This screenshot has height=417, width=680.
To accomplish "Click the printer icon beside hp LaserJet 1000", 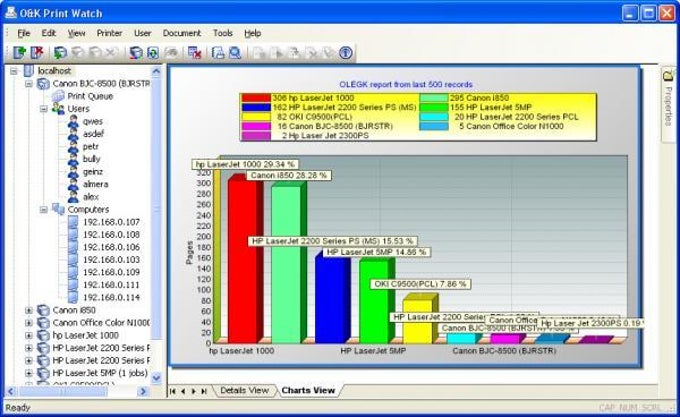I will click(x=43, y=335).
